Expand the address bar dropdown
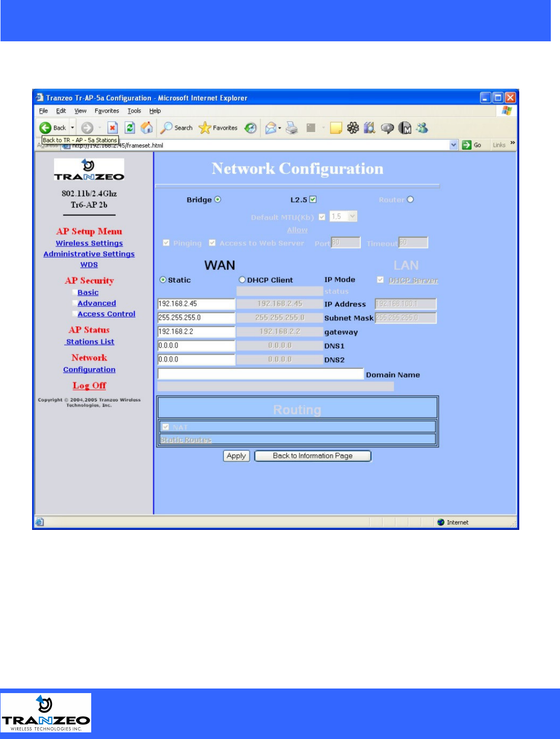The width and height of the screenshot is (560, 739). click(x=454, y=145)
